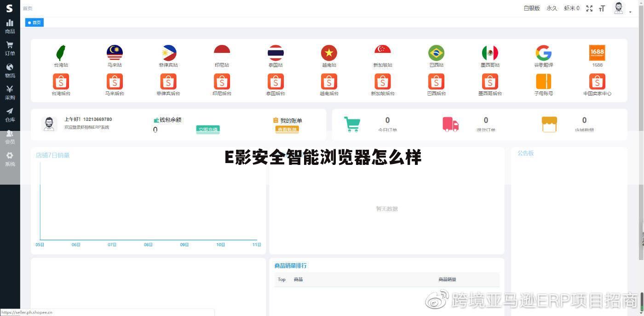Click the 商品销量排行 panel title
The image size is (644, 316).
[290, 265]
